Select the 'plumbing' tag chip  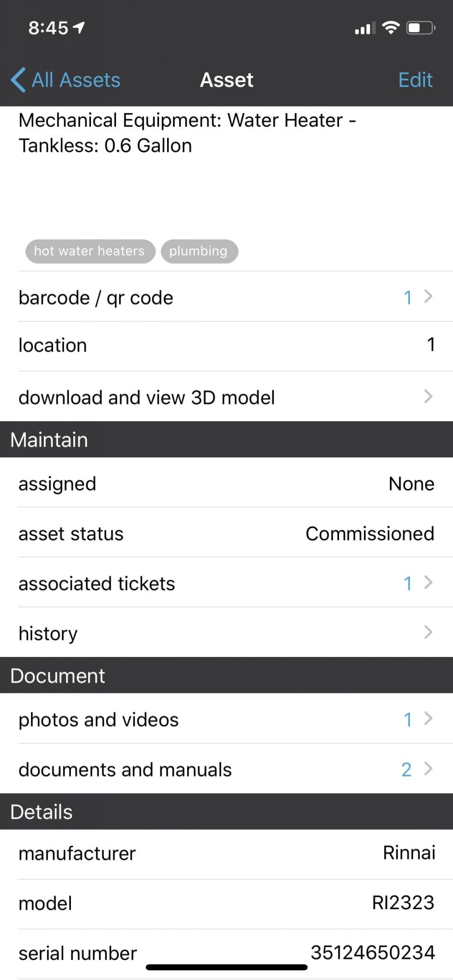tap(199, 251)
